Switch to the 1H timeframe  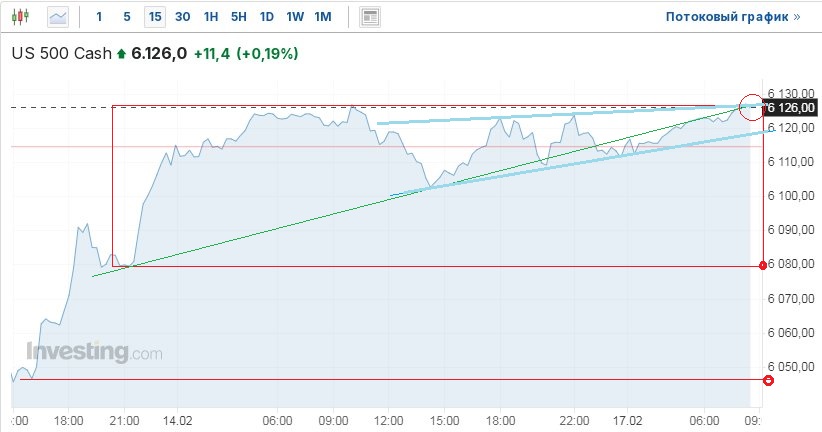(x=210, y=17)
